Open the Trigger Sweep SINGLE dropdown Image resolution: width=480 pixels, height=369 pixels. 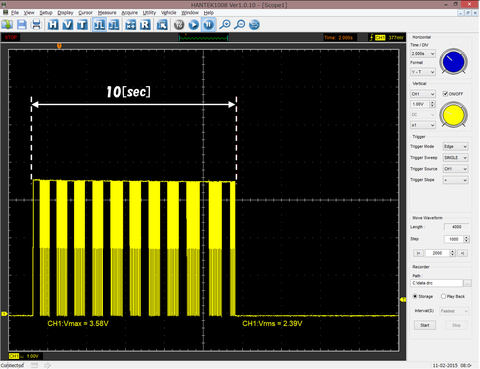tap(455, 158)
